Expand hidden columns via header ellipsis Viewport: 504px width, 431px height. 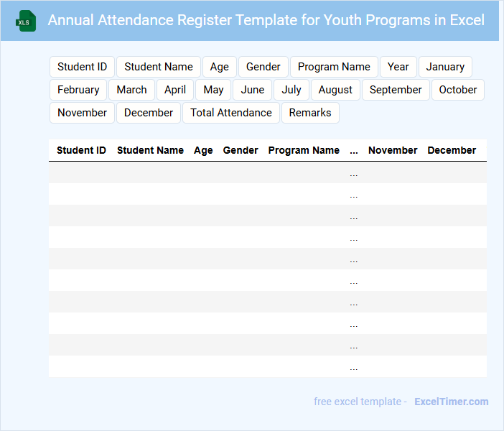click(354, 151)
